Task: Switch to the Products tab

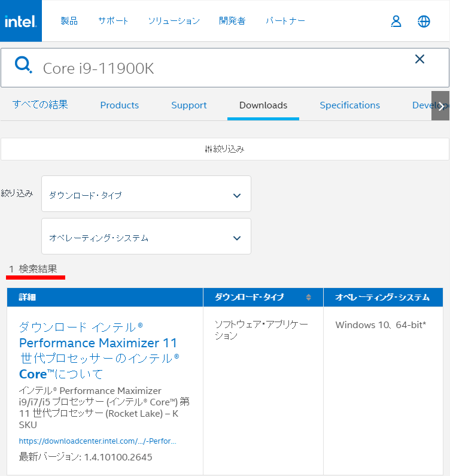Action: click(120, 105)
